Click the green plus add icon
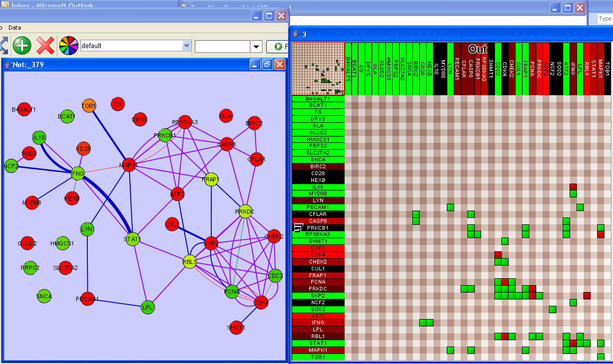The image size is (613, 364). 22,46
